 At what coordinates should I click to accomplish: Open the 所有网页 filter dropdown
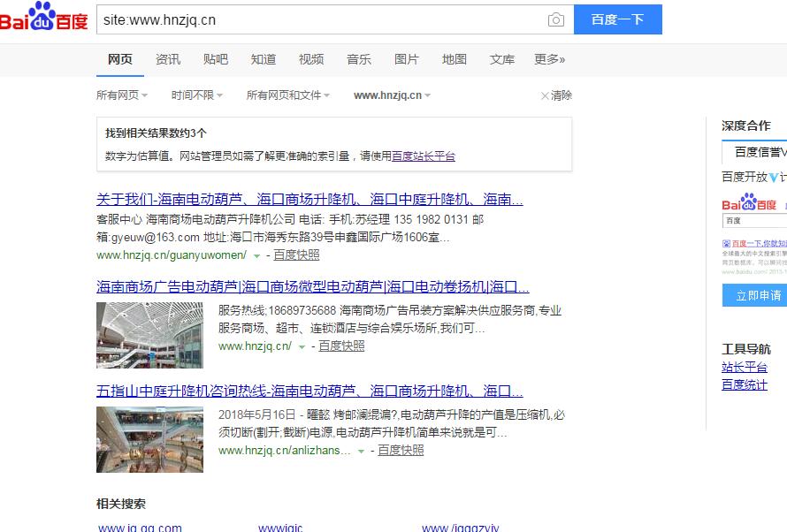tap(122, 95)
